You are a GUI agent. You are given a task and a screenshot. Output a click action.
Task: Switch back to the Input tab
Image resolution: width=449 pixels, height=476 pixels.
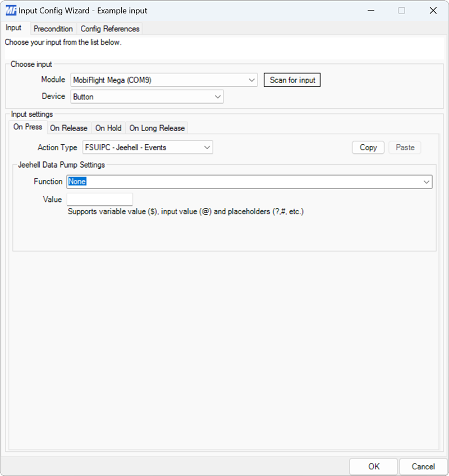pos(14,27)
